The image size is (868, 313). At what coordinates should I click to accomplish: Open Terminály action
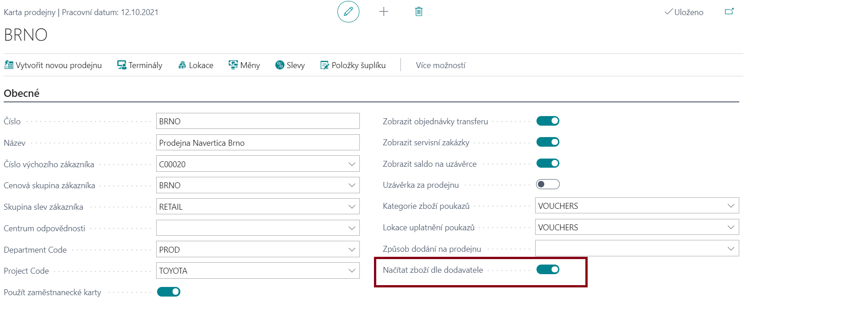140,65
